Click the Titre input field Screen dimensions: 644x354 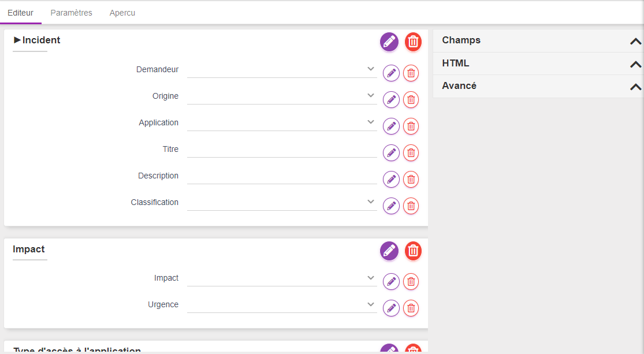click(282, 150)
